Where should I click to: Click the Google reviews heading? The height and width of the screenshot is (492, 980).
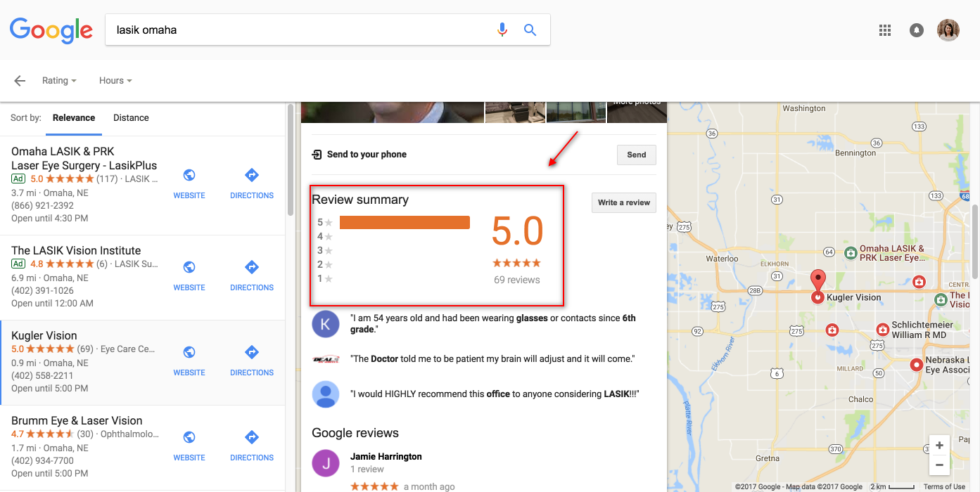355,433
